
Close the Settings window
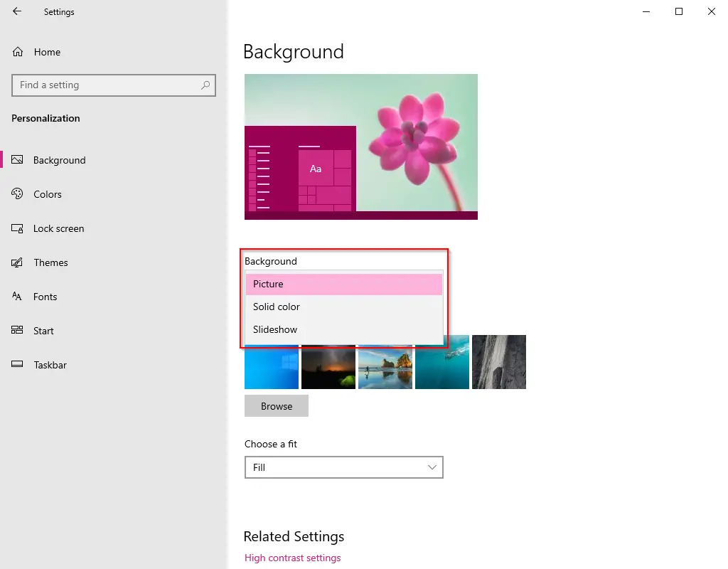pyautogui.click(x=711, y=11)
